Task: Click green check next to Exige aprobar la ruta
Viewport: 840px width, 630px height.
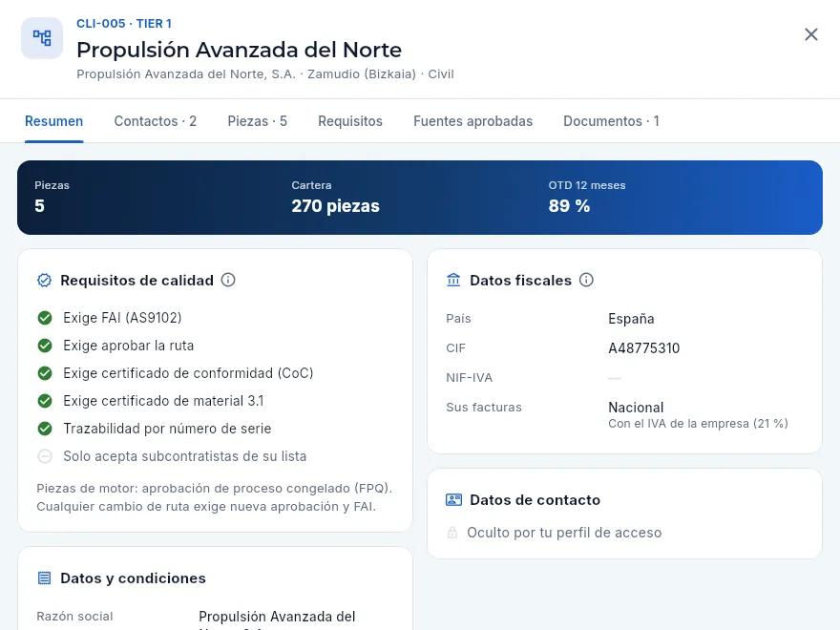Action: (x=45, y=346)
